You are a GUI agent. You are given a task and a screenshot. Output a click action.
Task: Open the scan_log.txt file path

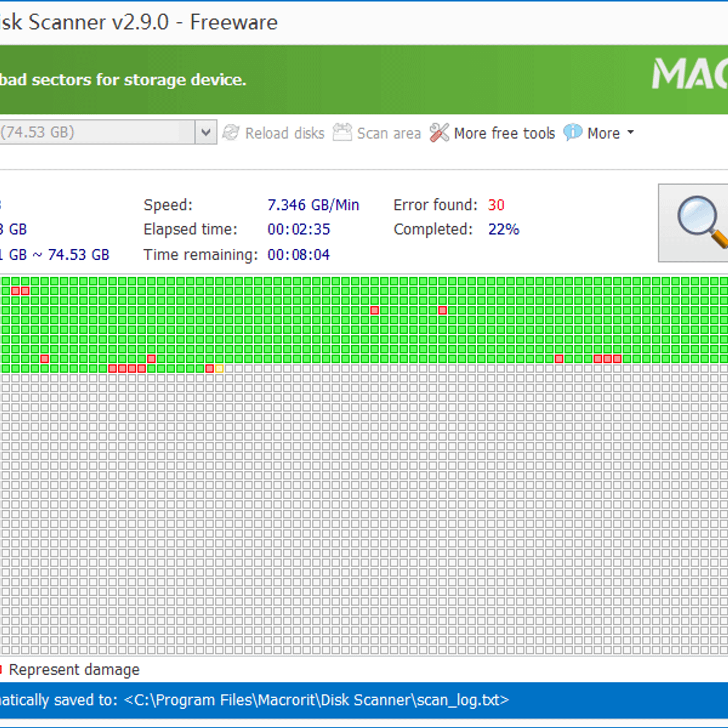316,700
